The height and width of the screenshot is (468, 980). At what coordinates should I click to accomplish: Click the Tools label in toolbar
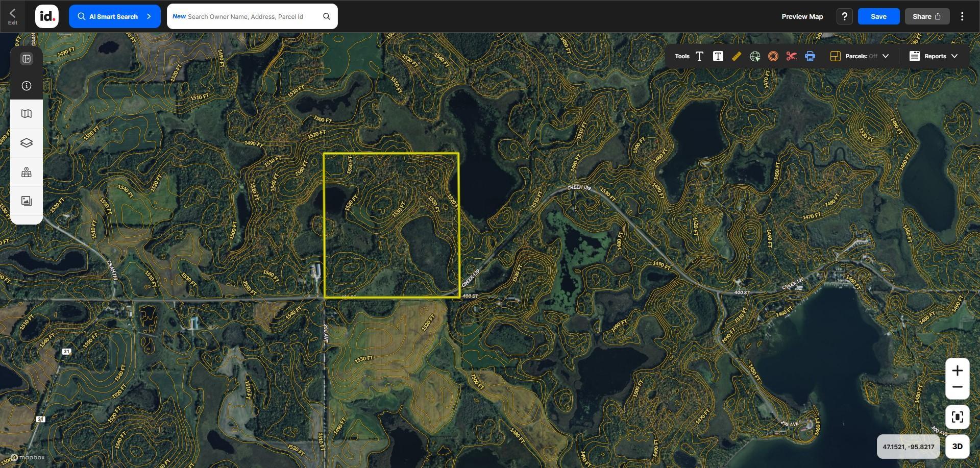point(682,56)
